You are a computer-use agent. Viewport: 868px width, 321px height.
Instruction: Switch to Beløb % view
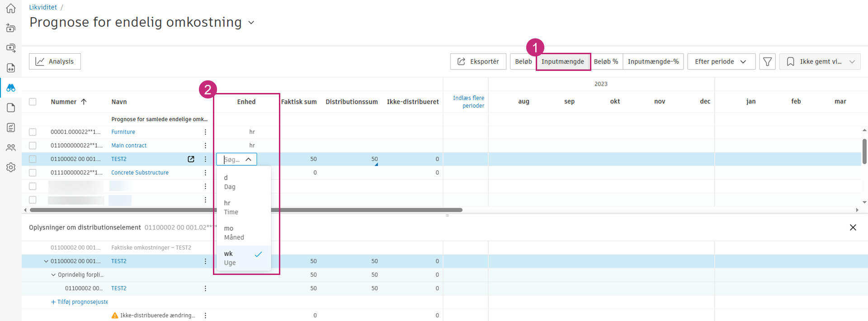click(x=606, y=61)
